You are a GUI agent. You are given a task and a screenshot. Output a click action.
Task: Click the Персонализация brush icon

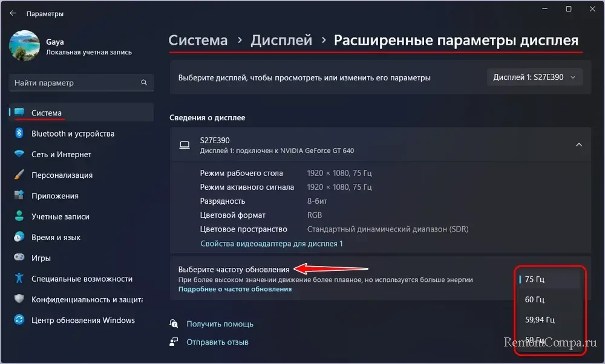pos(19,175)
